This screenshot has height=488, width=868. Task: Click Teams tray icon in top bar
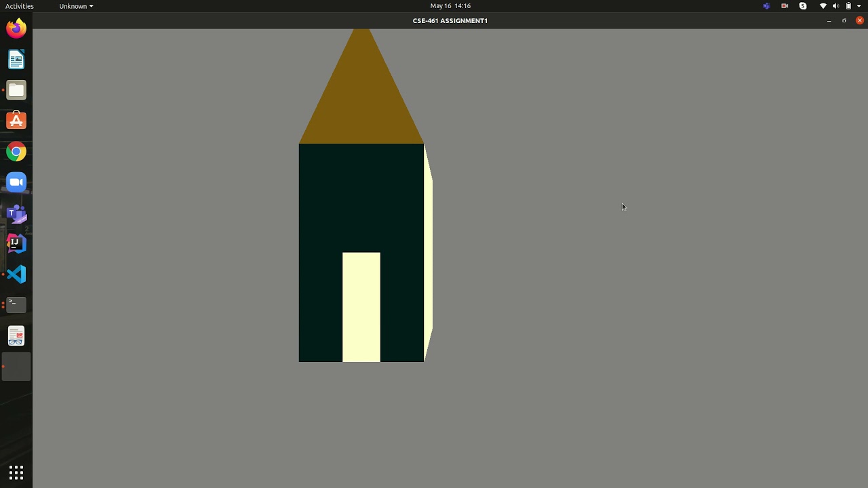[x=766, y=6]
